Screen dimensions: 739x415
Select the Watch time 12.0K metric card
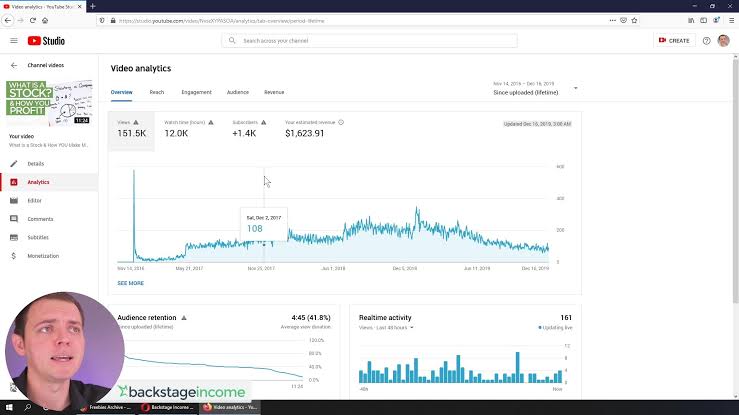click(189, 131)
